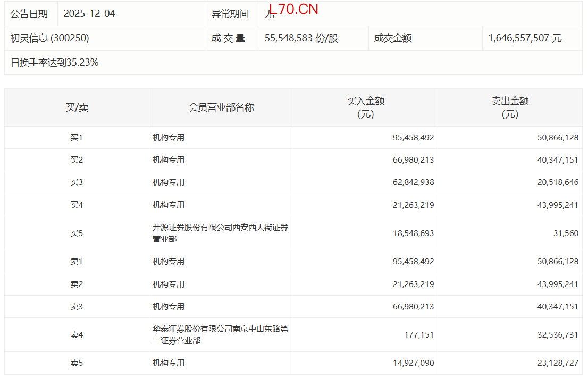Select the 买/卖 column header

point(77,107)
